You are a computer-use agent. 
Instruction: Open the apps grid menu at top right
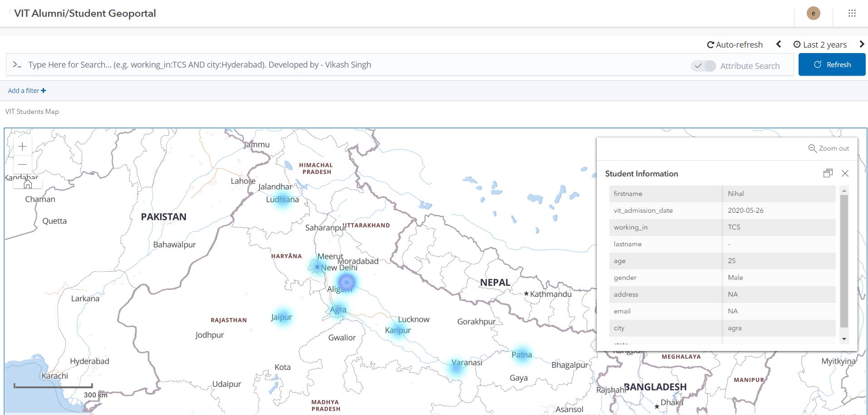[851, 13]
